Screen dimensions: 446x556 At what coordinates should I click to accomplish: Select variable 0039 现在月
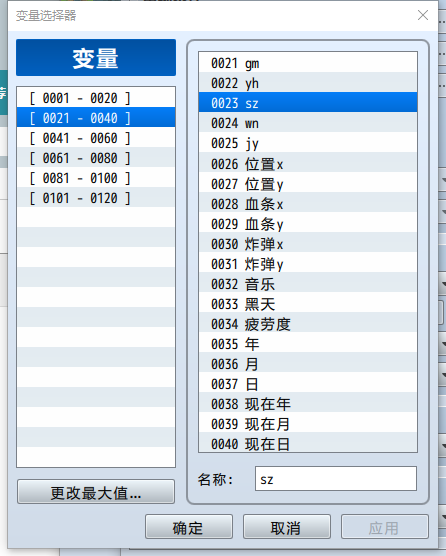click(308, 423)
